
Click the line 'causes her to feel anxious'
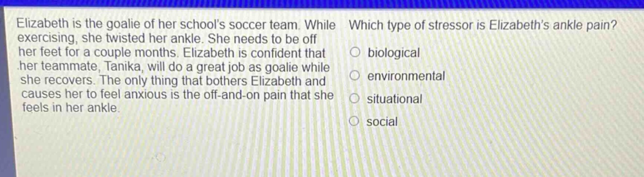click(178, 95)
